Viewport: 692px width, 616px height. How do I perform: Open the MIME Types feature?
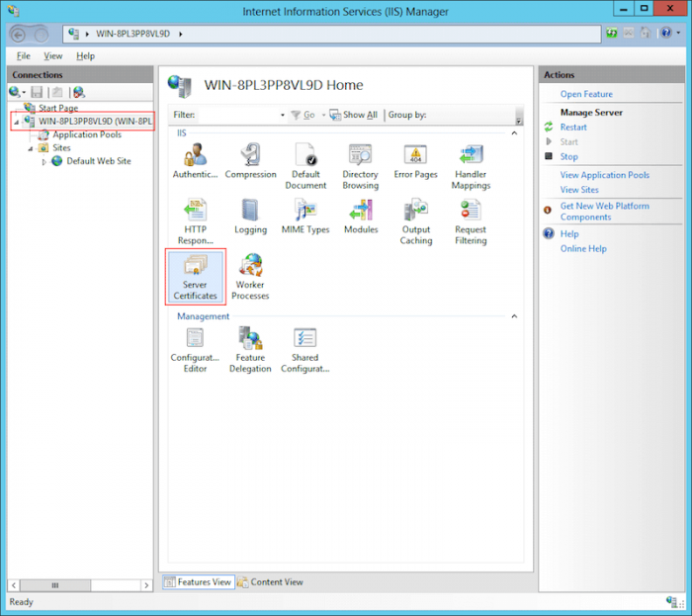pos(305,217)
